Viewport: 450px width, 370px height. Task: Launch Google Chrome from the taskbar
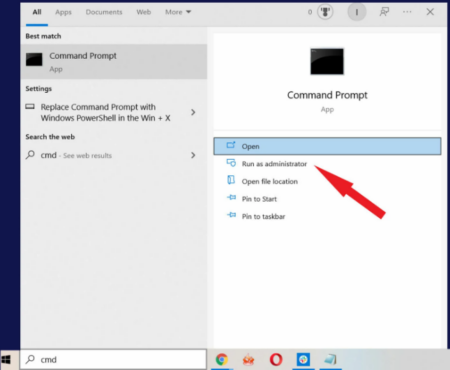pos(222,360)
